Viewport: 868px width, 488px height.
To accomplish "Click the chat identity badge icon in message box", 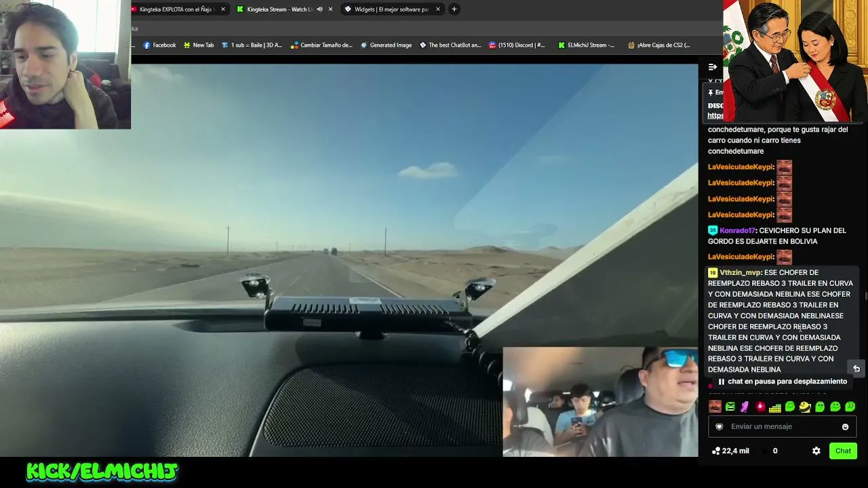I will coord(719,427).
